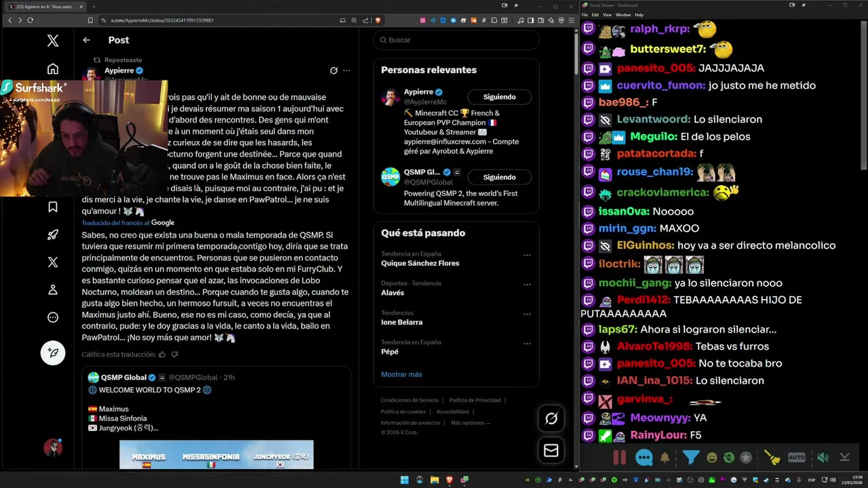
Task: Open Window menu in Social Stream
Action: 623,14
